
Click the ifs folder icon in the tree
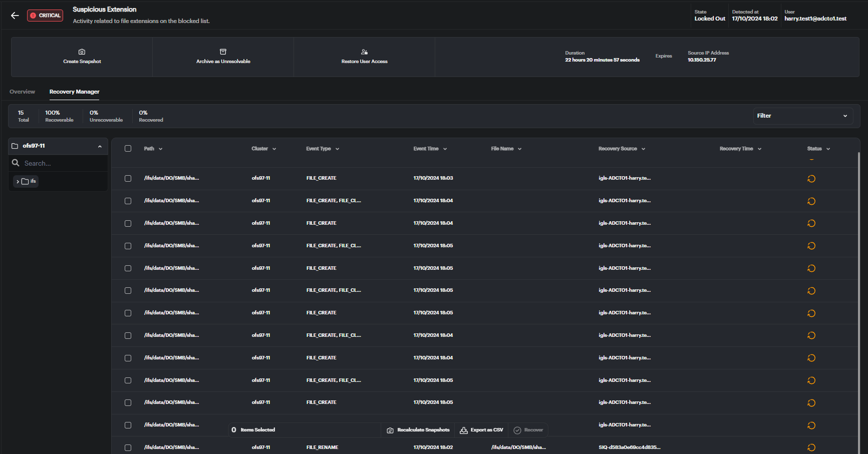pos(25,181)
